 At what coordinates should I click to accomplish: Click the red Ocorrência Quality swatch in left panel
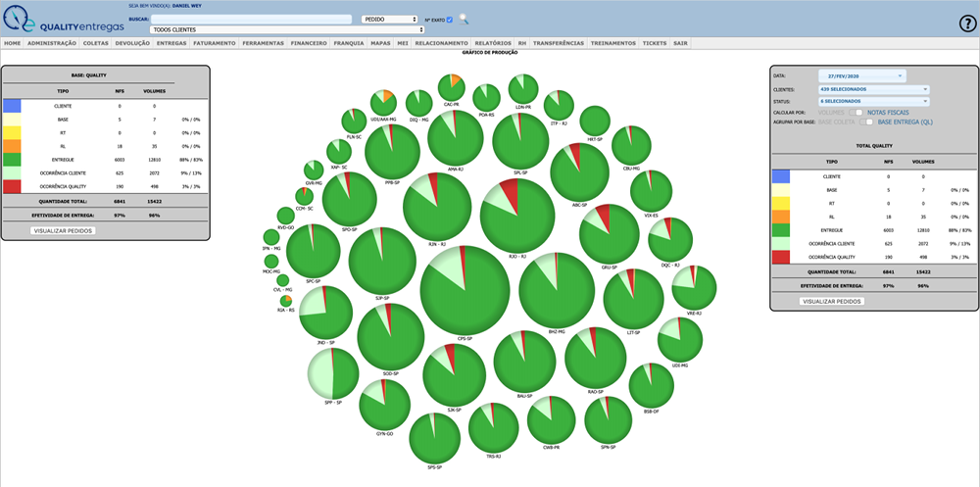[x=12, y=186]
